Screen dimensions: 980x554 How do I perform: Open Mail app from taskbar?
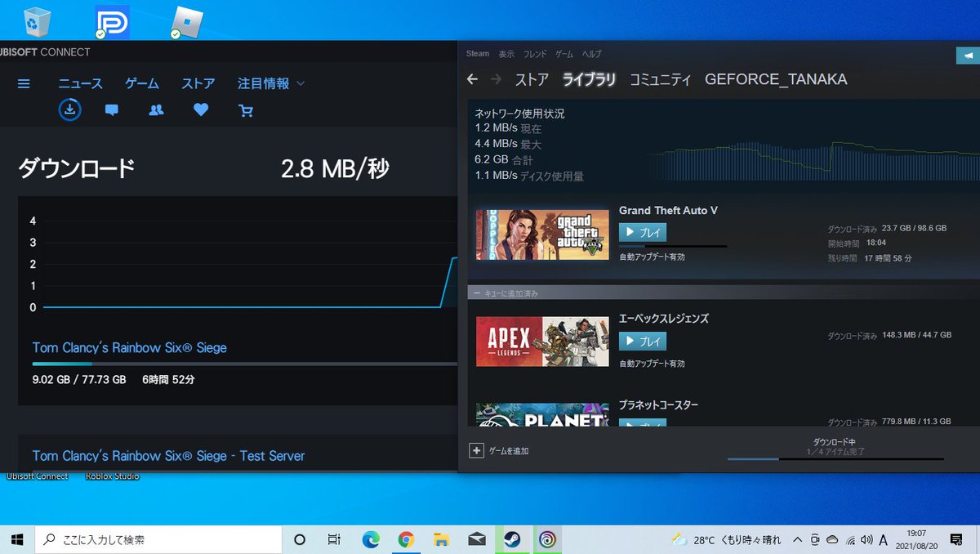pos(477,539)
